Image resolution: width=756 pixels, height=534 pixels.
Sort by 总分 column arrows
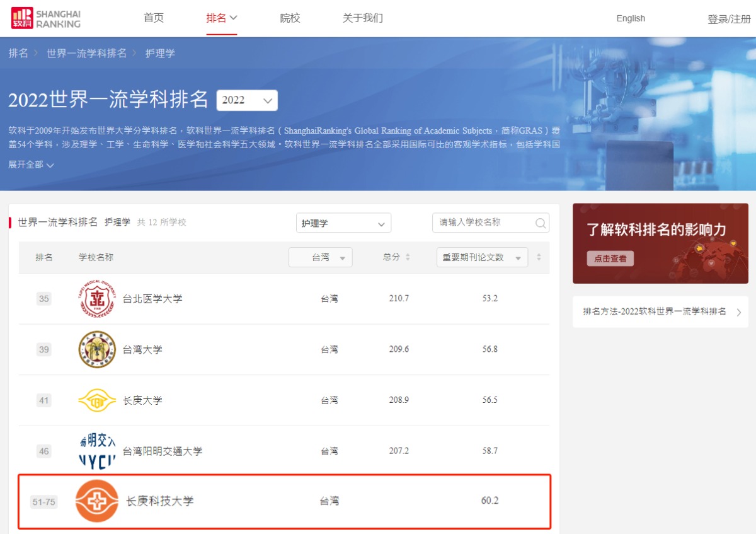tap(408, 257)
